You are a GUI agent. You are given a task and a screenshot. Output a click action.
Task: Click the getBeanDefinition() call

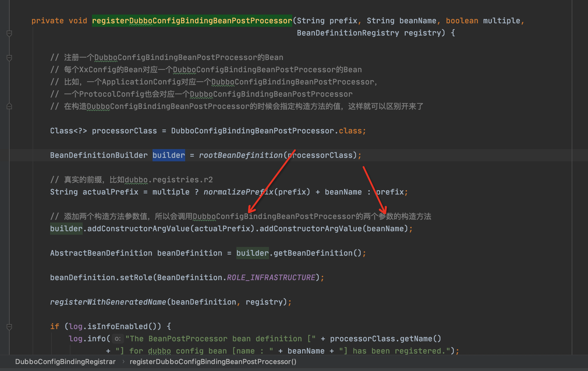(318, 253)
